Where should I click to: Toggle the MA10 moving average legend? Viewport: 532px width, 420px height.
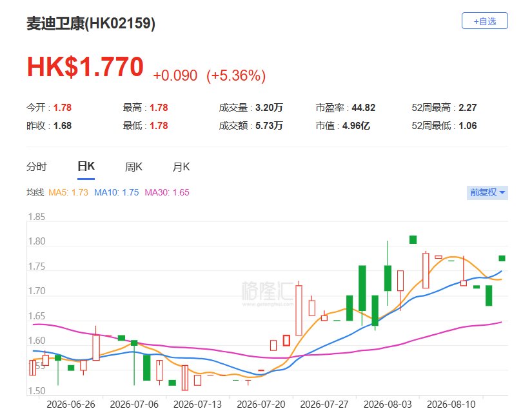[x=116, y=192]
